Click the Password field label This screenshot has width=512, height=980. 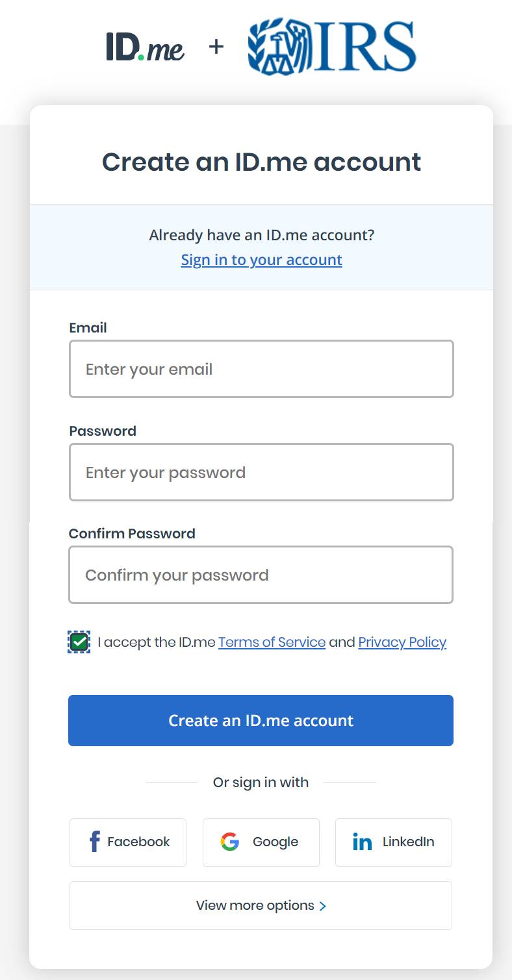click(103, 431)
